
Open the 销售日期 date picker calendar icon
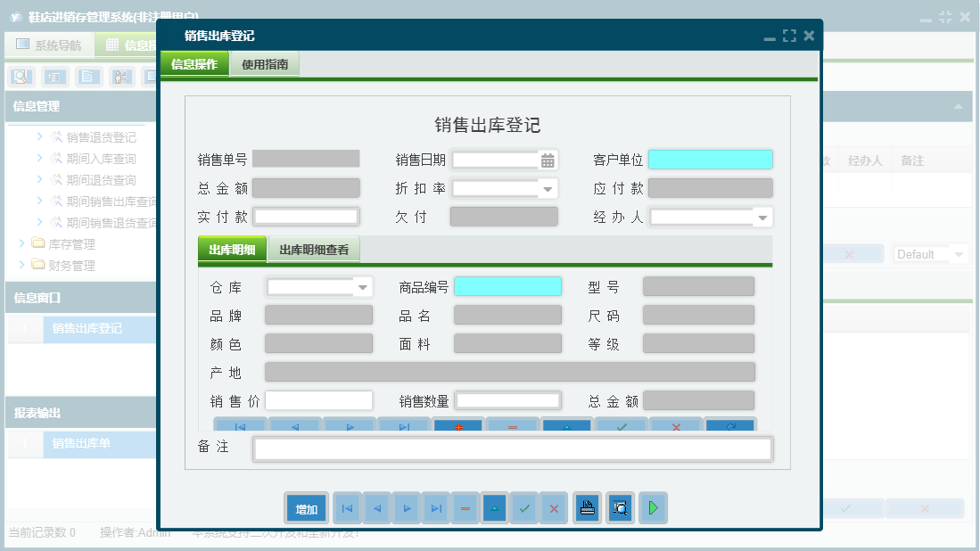click(547, 160)
